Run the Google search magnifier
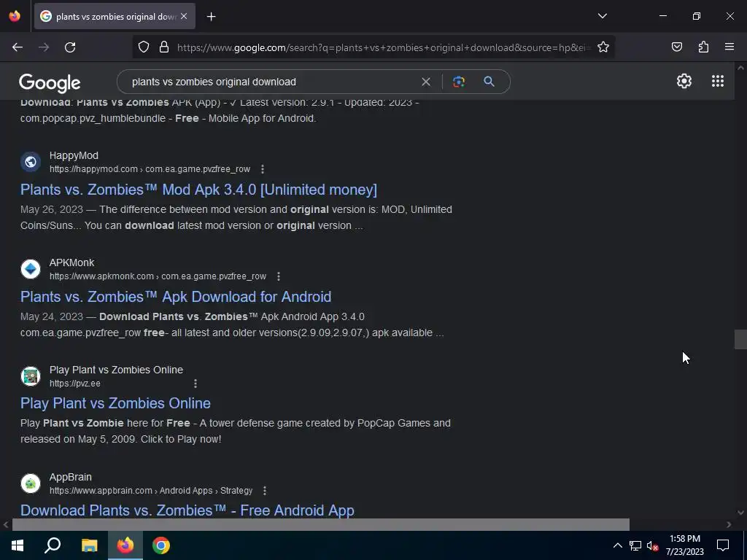Screen dimensions: 747x560 (489, 82)
